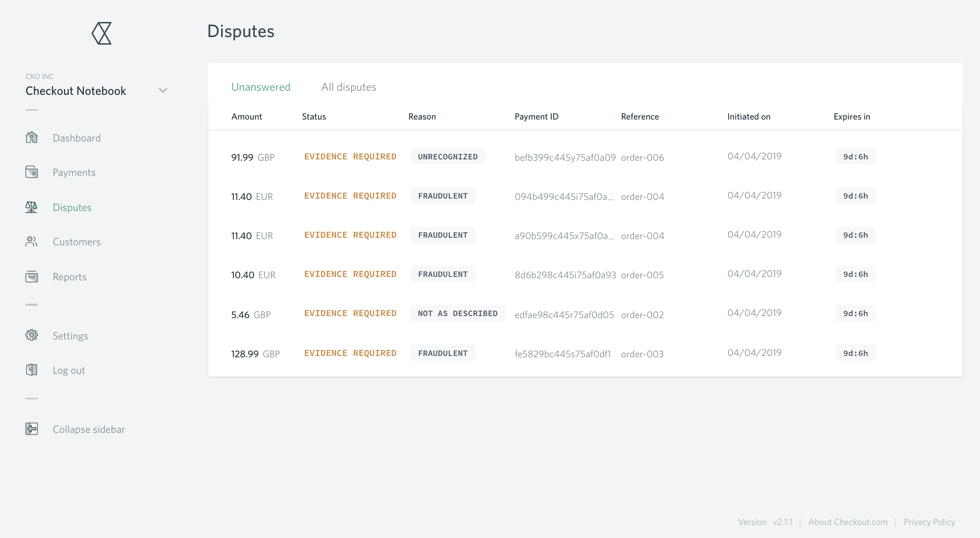Open the About Checkout.com link
Image resolution: width=980 pixels, height=538 pixels.
point(848,522)
